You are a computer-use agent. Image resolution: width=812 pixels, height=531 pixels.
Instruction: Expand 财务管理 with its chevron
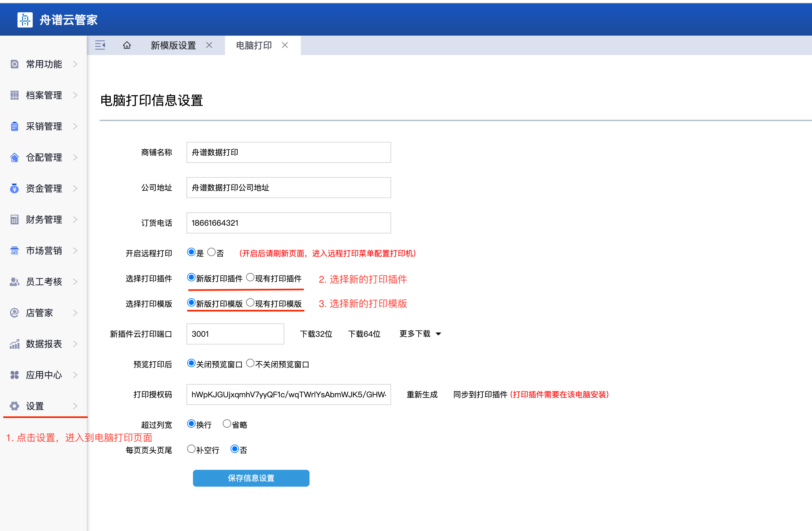click(75, 220)
